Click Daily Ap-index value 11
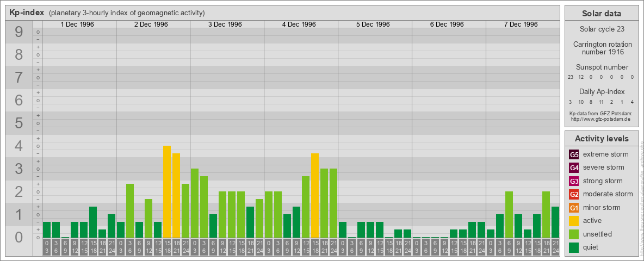The height and width of the screenshot is (261, 644). click(601, 102)
